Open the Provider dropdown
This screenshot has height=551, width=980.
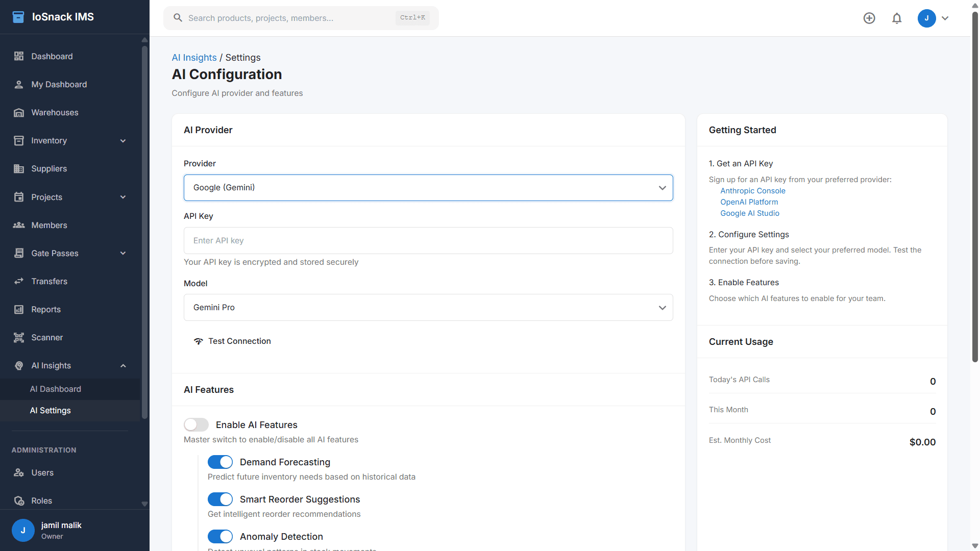[428, 188]
